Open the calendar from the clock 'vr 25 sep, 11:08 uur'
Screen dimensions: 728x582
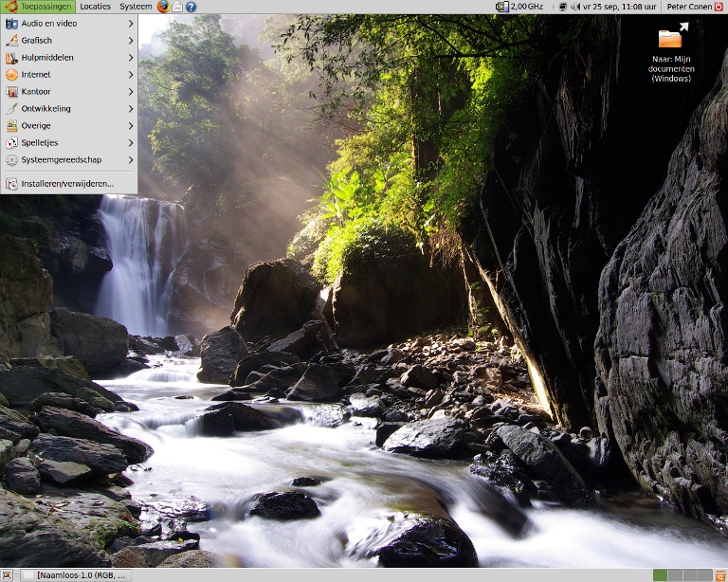(620, 7)
